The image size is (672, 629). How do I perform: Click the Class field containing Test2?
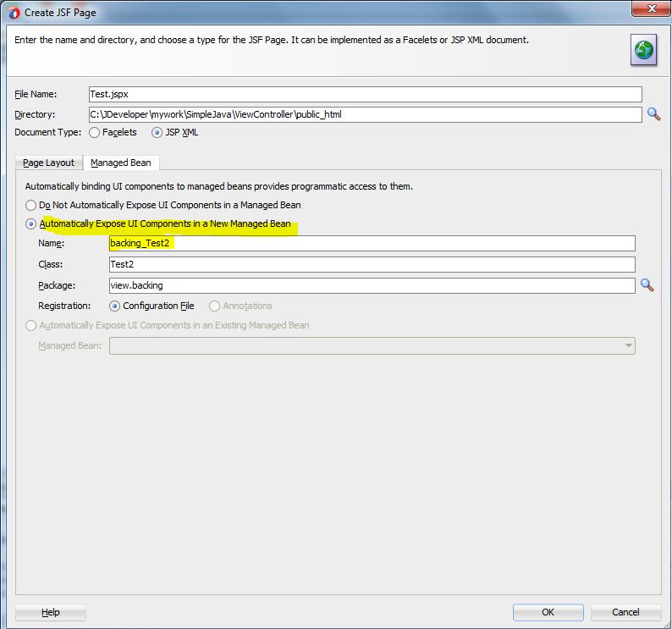[x=372, y=264]
